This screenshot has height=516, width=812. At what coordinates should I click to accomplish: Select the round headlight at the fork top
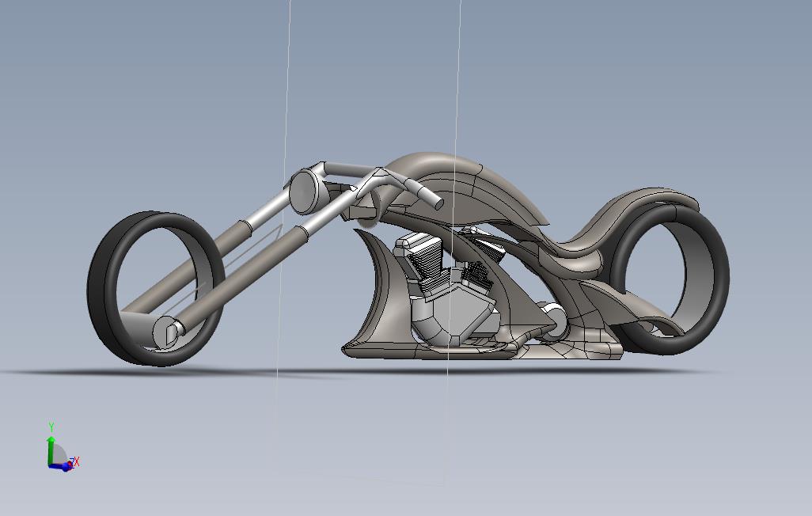pyautogui.click(x=306, y=192)
